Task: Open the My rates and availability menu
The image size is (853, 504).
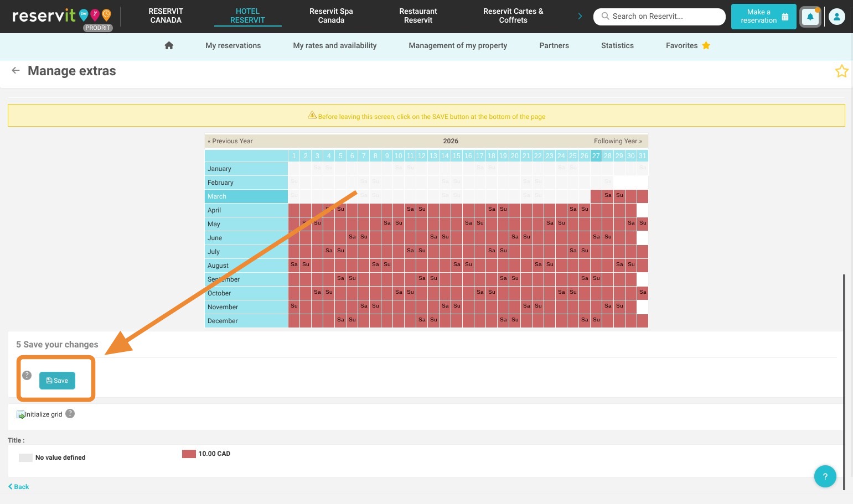Action: point(334,45)
